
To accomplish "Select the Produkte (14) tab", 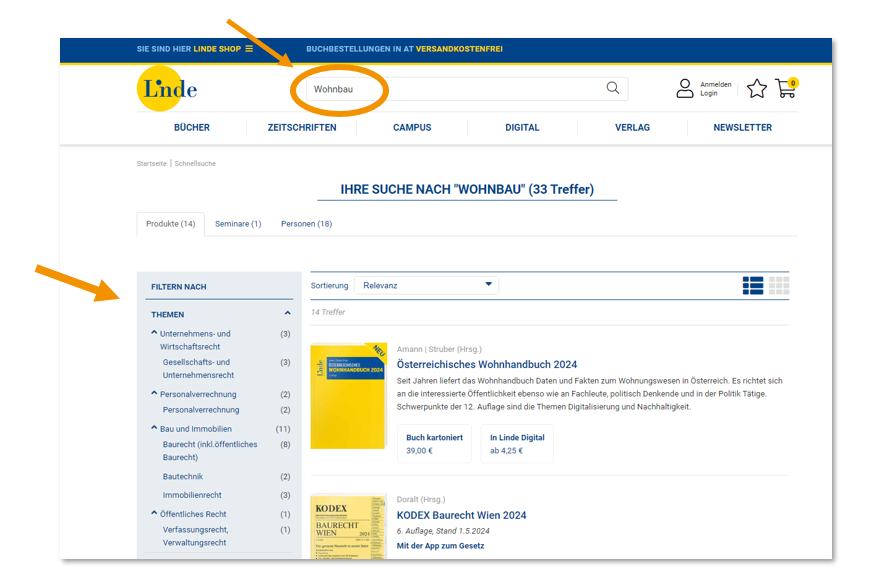I will tap(171, 224).
